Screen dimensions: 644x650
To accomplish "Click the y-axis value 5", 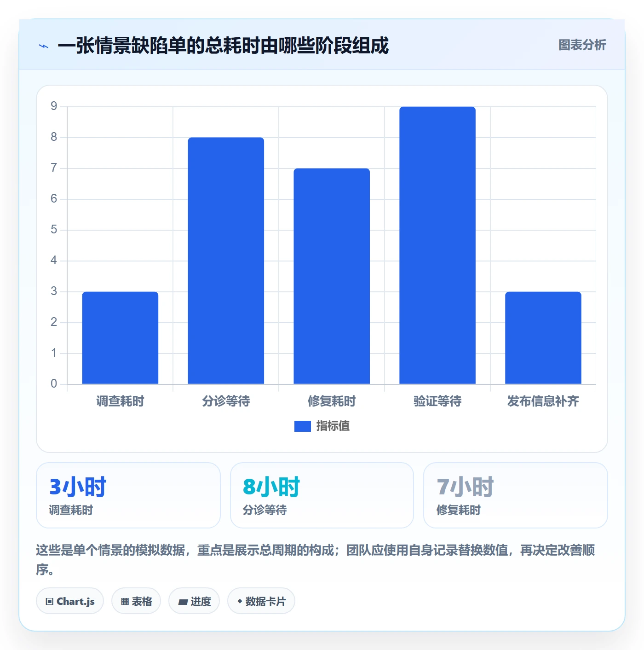I will point(54,230).
